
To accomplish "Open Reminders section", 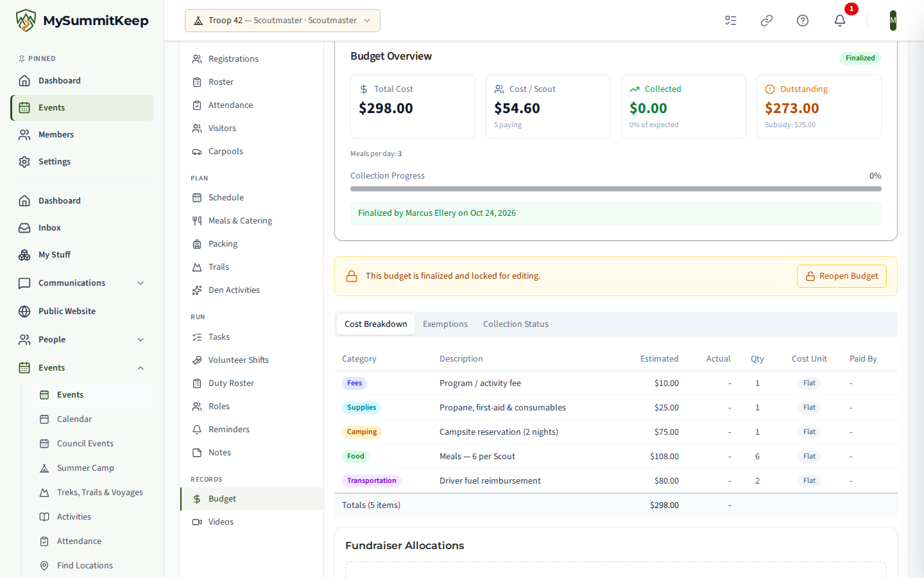I will [252, 430].
